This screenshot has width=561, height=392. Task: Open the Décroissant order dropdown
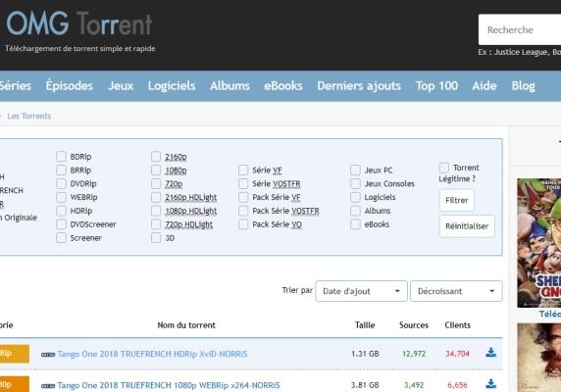click(x=456, y=291)
